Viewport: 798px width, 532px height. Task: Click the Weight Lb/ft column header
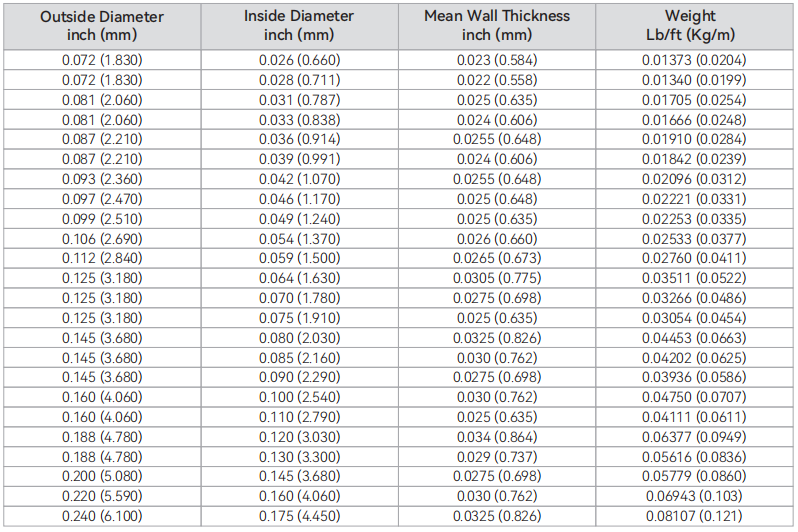(694, 26)
